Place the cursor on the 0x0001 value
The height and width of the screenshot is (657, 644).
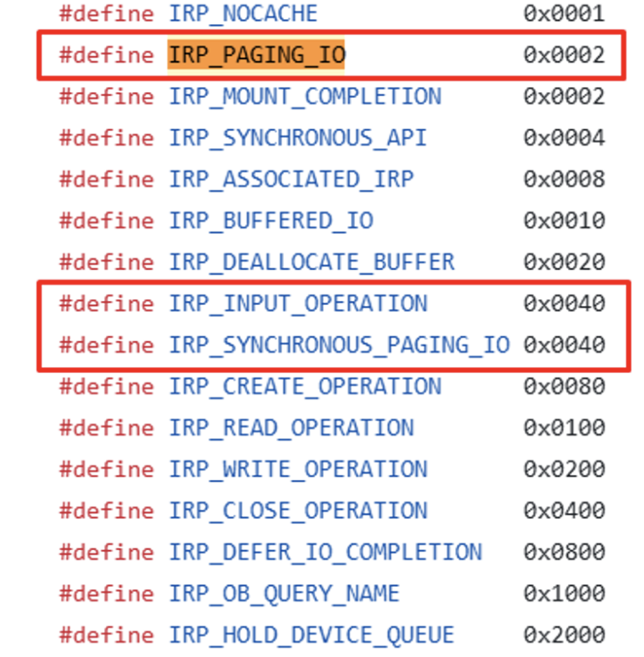coord(564,13)
